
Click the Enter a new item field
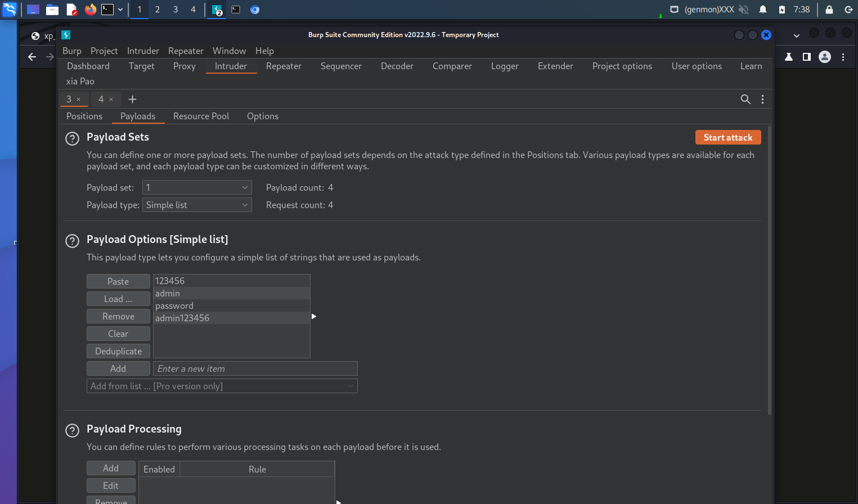[x=255, y=368]
